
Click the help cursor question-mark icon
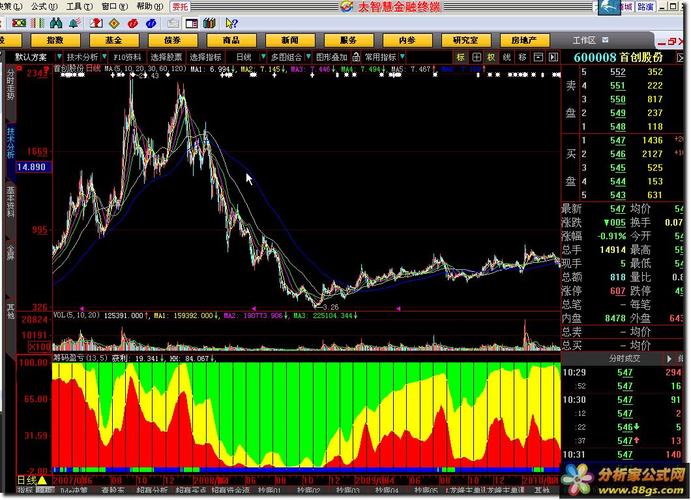pos(231,23)
